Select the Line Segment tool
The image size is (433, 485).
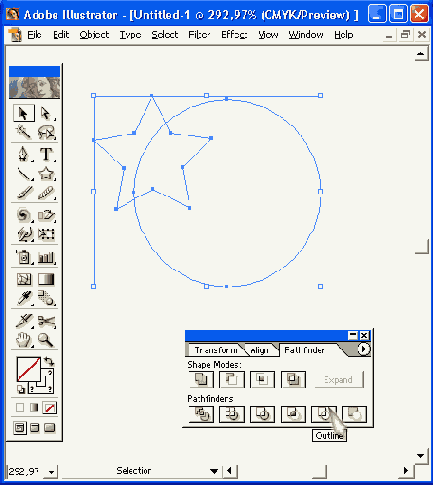[x=24, y=173]
